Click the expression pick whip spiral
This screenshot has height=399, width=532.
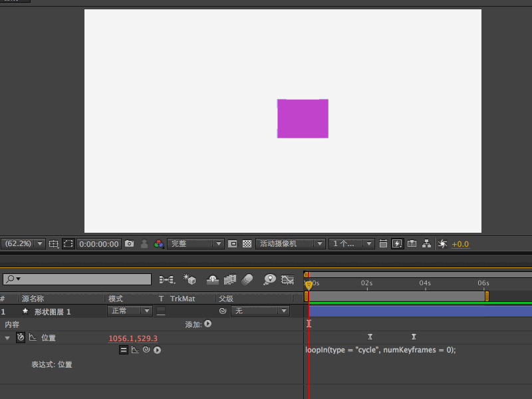click(x=146, y=350)
